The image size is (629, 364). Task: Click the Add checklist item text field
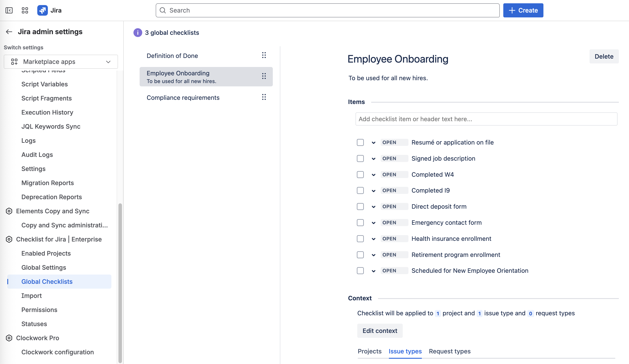(486, 119)
